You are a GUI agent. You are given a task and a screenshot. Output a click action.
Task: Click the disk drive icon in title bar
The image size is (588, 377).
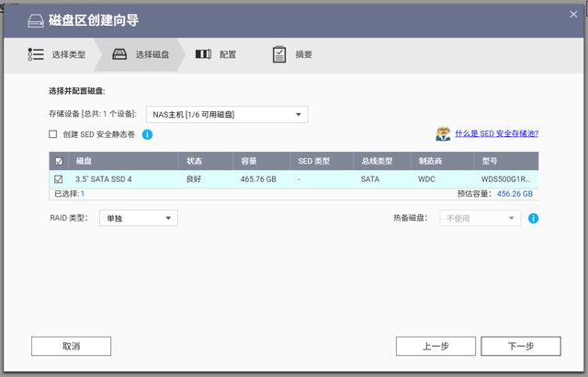[36, 20]
